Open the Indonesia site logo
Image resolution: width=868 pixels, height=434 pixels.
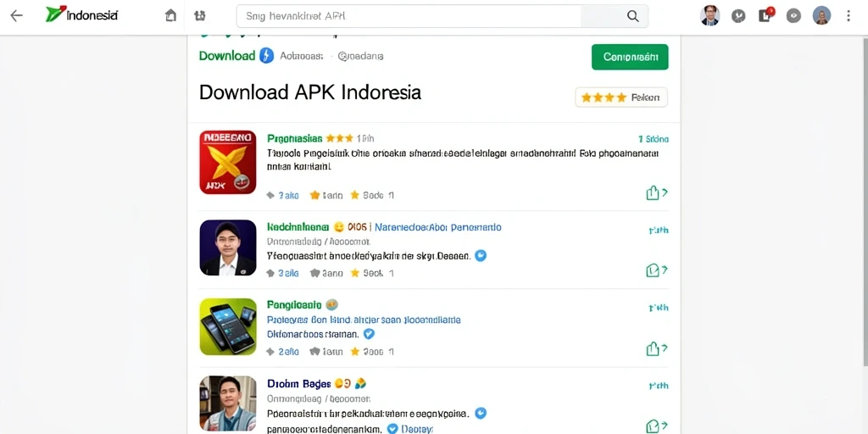[x=81, y=15]
